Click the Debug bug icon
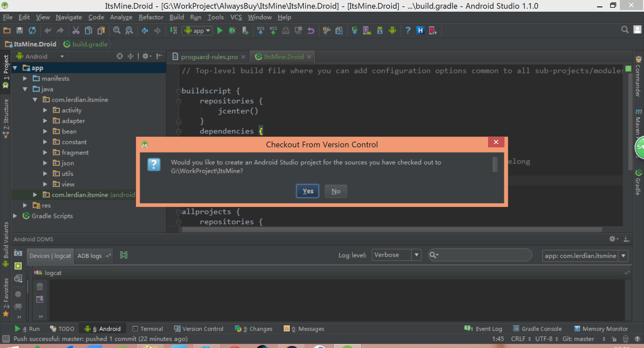The width and height of the screenshot is (644, 348). (x=232, y=31)
